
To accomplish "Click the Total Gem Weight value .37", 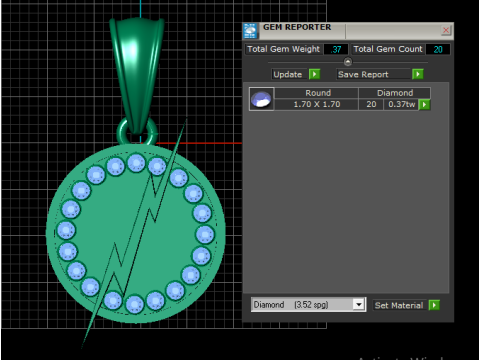I will (x=336, y=49).
